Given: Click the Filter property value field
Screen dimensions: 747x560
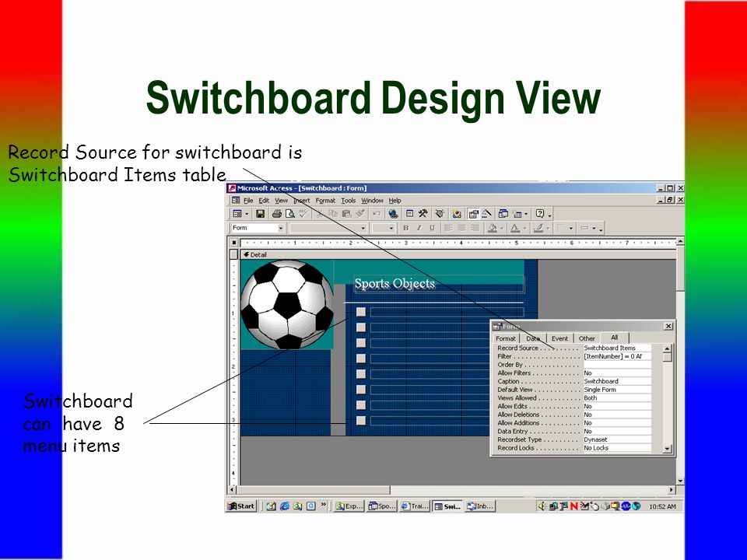Looking at the screenshot, I should coord(617,356).
